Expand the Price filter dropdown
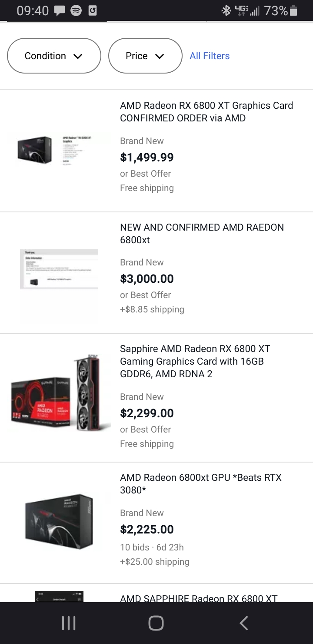Viewport: 313px width, 644px height. coord(145,56)
